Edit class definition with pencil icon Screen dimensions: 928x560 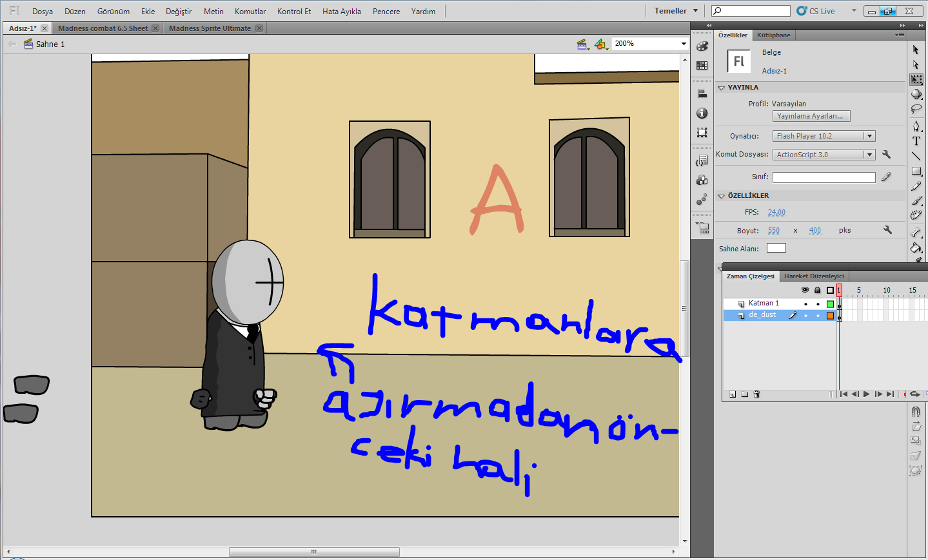[886, 177]
